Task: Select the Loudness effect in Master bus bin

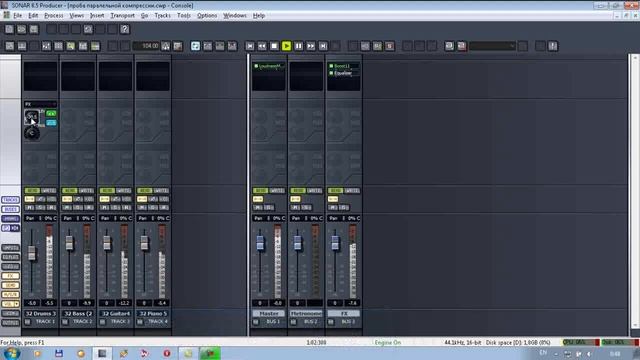Action: click(271, 66)
